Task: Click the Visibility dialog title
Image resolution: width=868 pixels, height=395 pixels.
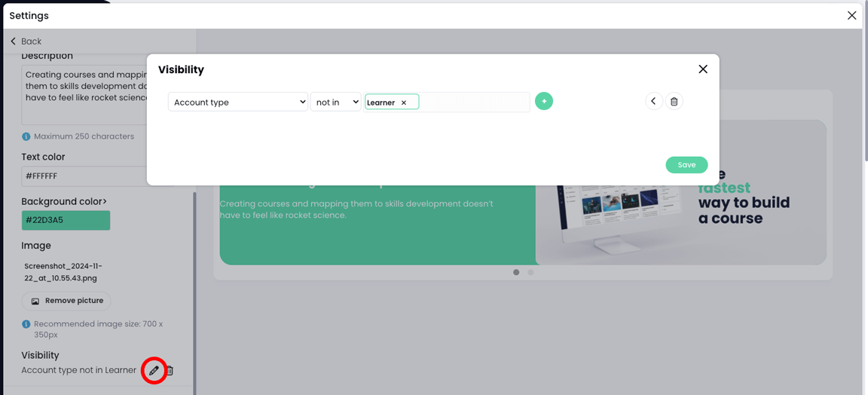Action: click(181, 70)
